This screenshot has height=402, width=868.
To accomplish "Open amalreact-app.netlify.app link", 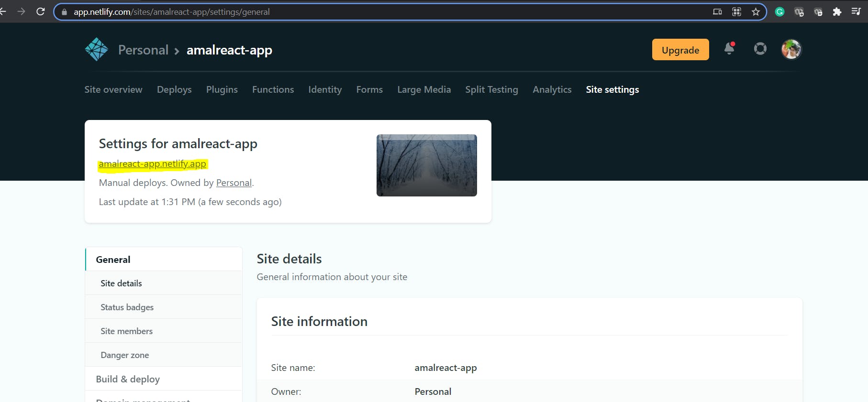I will pyautogui.click(x=152, y=164).
